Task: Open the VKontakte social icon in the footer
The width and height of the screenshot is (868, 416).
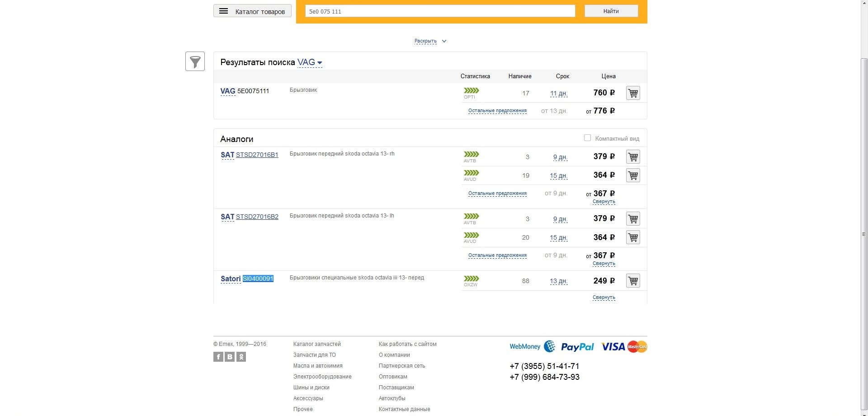Action: pos(230,357)
